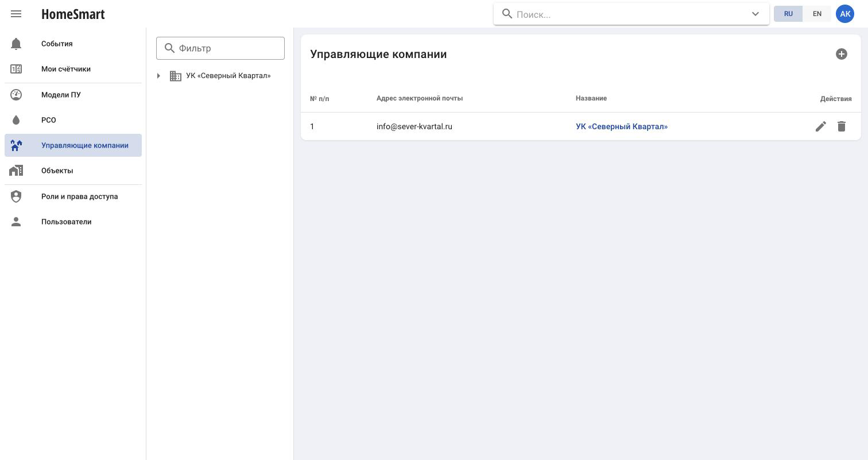Focus the Фильтр input field
Screen dimensions: 868x460
pyautogui.click(x=220, y=48)
